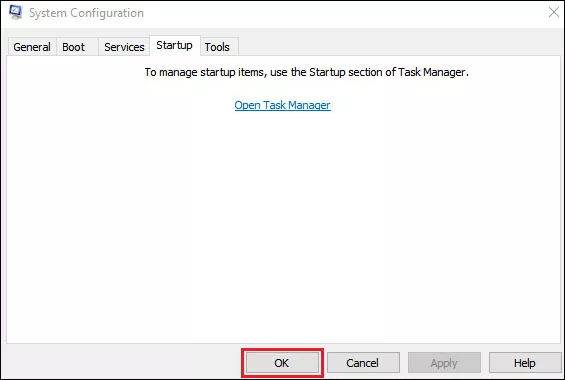Click the blank white area of the Startup panel
Viewport: 565px width, 380px height.
[283, 223]
